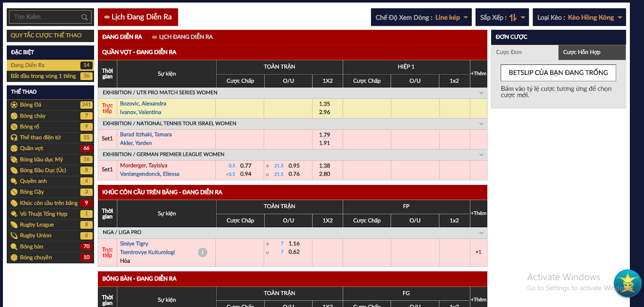Collapse the NGA / Liga Pro league
644x307 pixels.
coord(481,232)
